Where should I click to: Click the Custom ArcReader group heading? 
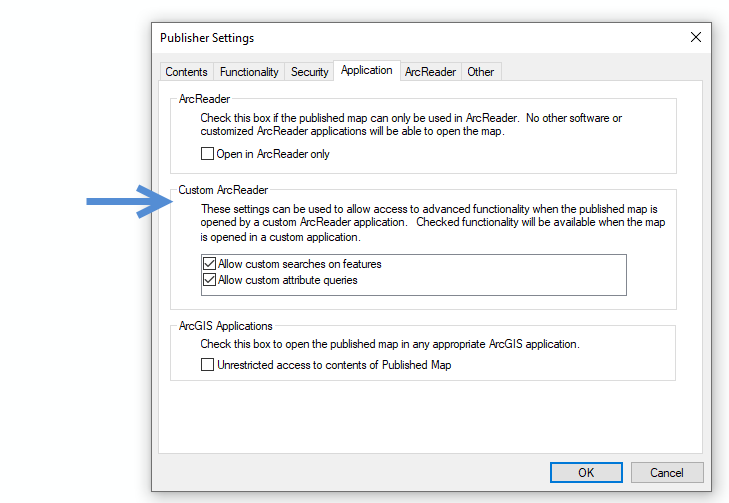(x=223, y=189)
